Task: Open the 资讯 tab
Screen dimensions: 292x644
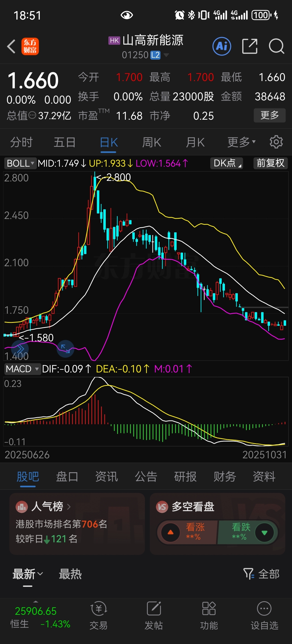Action: coord(107,477)
